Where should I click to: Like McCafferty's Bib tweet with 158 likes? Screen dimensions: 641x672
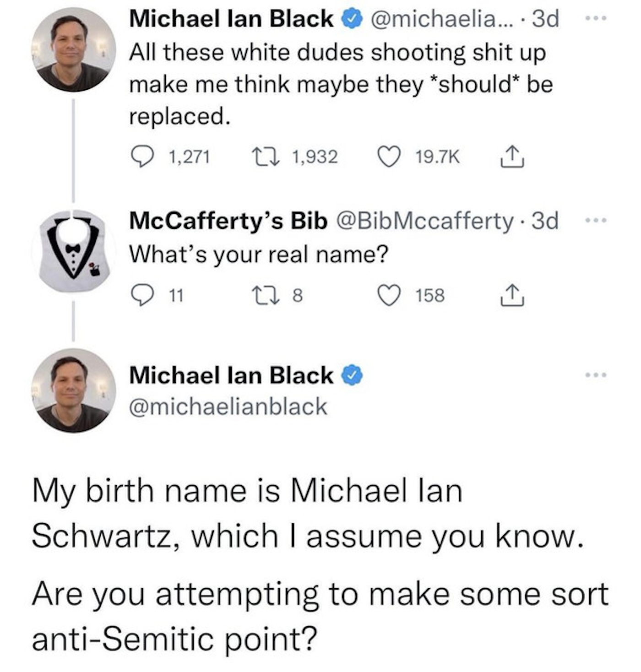[389, 295]
